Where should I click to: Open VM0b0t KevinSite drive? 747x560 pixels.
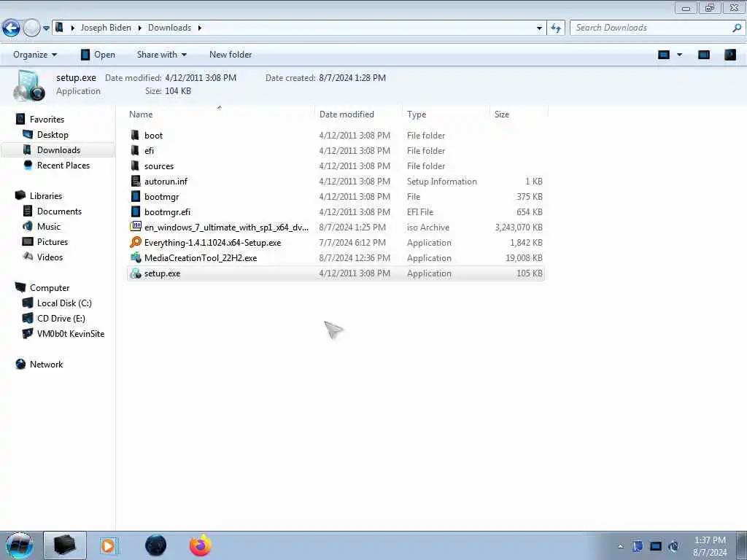tap(71, 333)
